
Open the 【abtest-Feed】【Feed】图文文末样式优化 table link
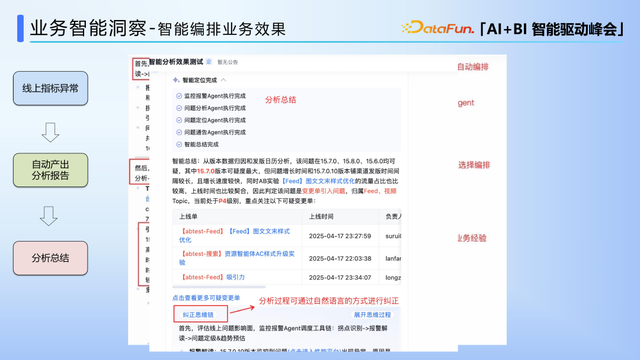(x=235, y=236)
